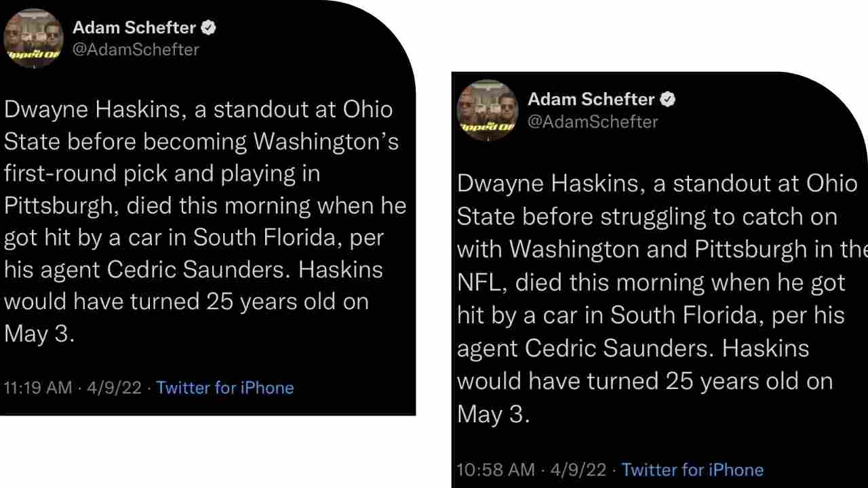Viewport: 868px width, 488px height.
Task: Select the 4/9/22 date on the right tweet
Action: [x=577, y=469]
